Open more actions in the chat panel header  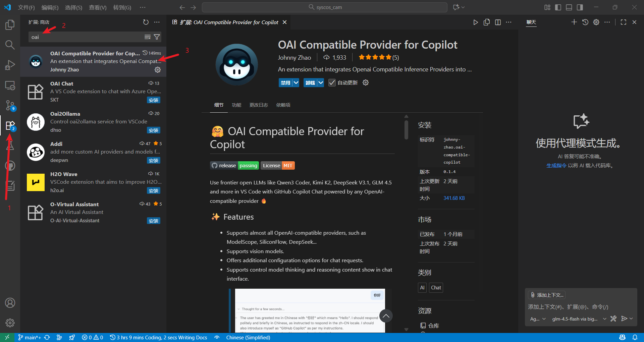[x=607, y=22]
